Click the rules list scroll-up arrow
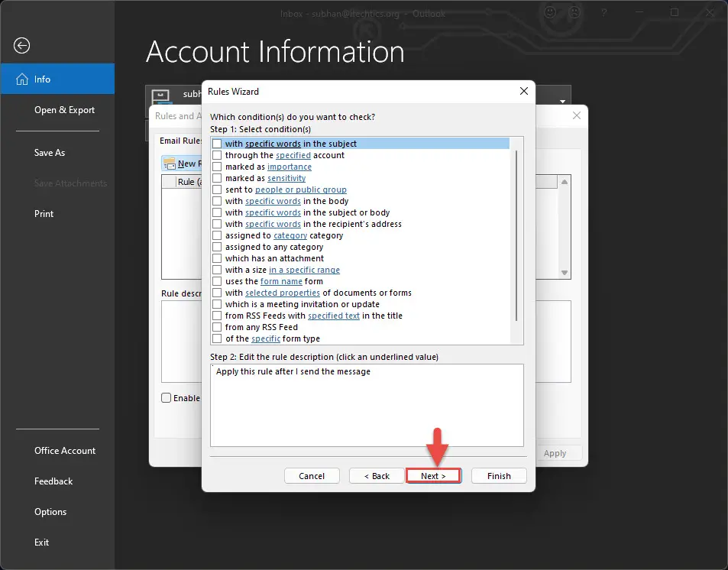 [564, 182]
